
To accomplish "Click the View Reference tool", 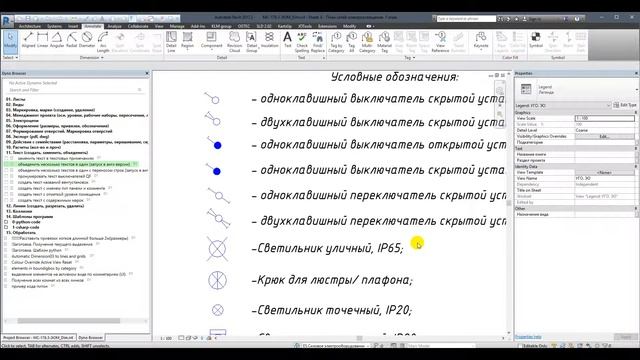I will 440,42.
